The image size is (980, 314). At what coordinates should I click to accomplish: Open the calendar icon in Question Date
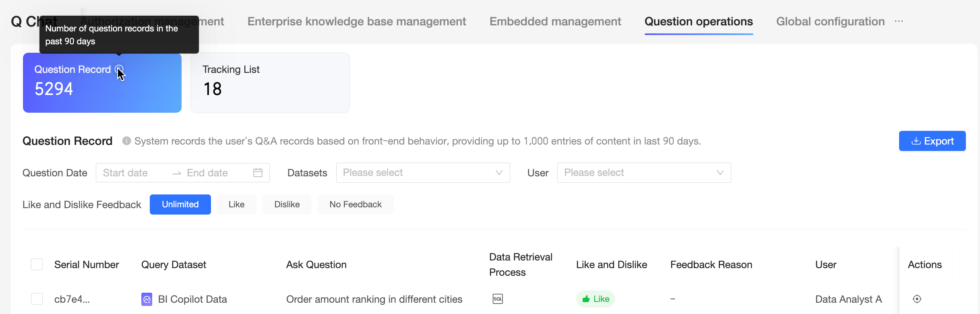pyautogui.click(x=258, y=173)
